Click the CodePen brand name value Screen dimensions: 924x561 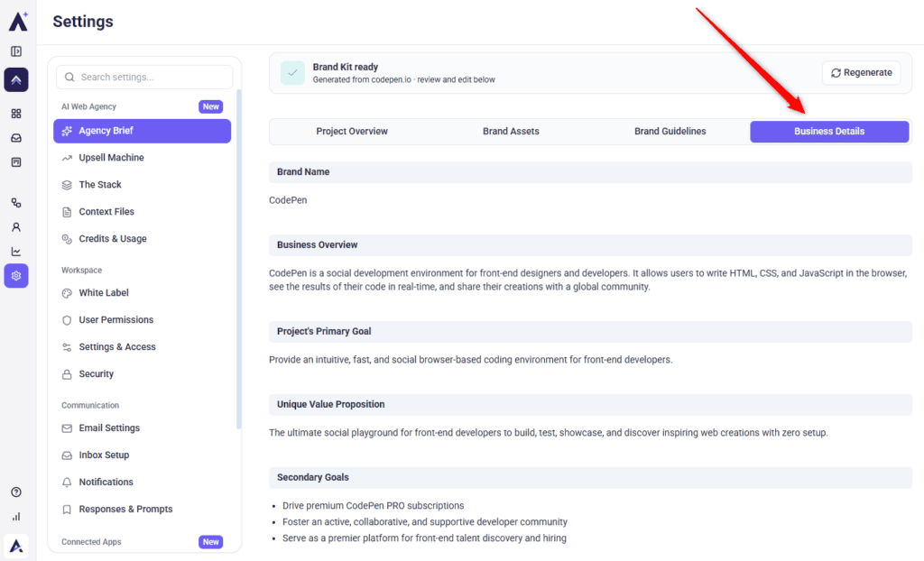pos(288,200)
